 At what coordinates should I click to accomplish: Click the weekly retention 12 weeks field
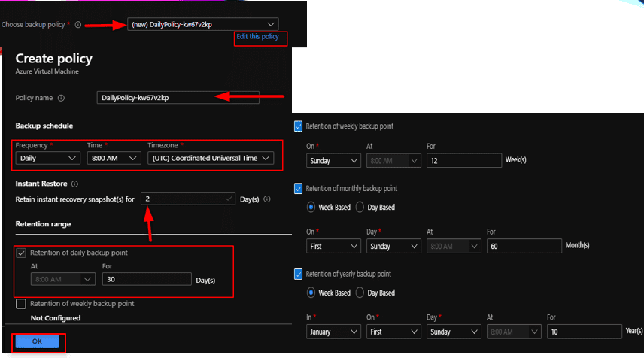click(x=463, y=161)
